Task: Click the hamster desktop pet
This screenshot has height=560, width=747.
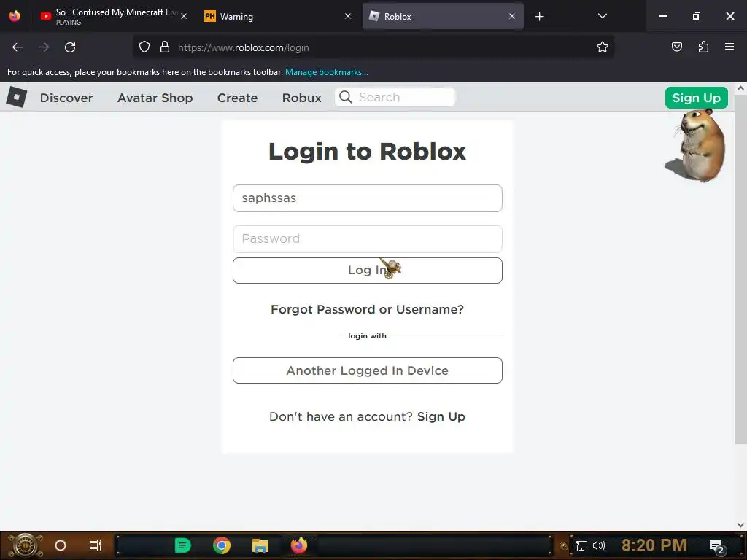Action: pyautogui.click(x=697, y=145)
